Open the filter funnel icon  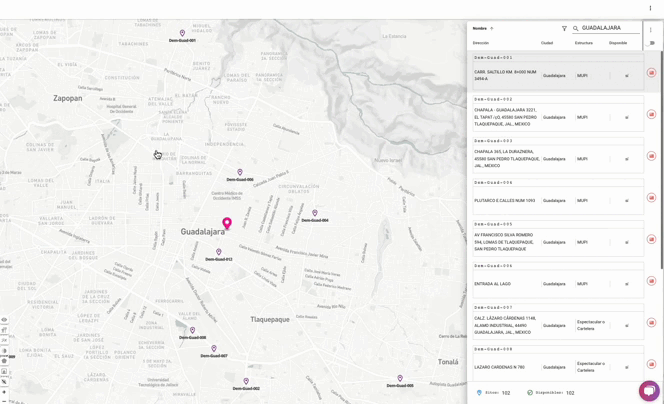(564, 28)
